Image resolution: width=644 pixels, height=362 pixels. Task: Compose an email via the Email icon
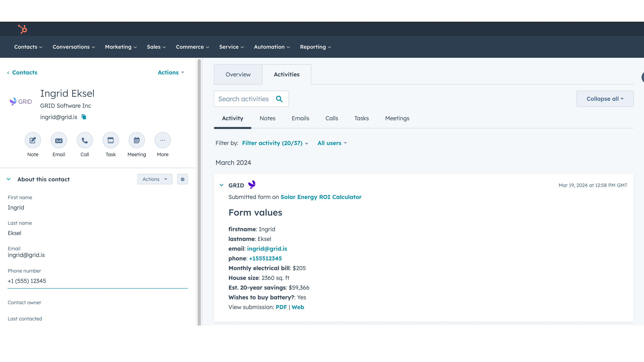pos(59,140)
